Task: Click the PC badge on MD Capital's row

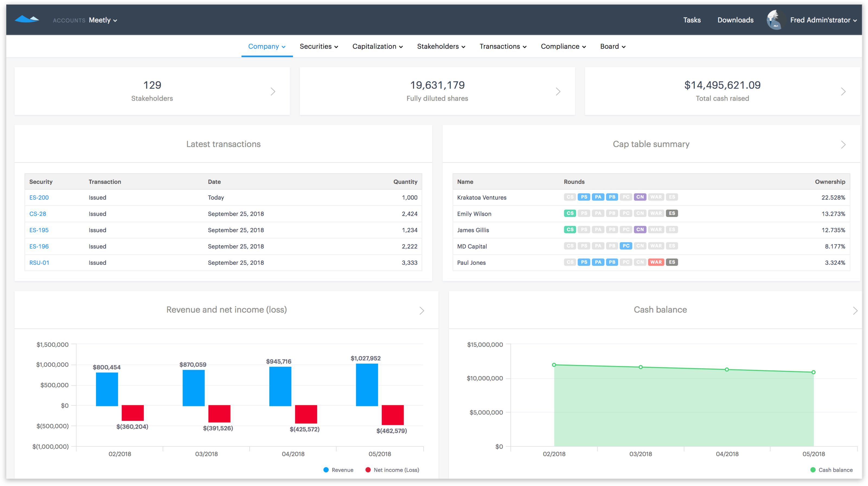Action: pos(626,246)
